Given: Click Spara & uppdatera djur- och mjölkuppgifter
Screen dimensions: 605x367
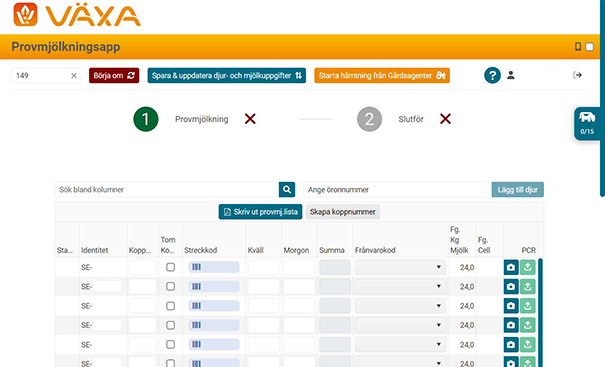Looking at the screenshot, I should tap(226, 76).
